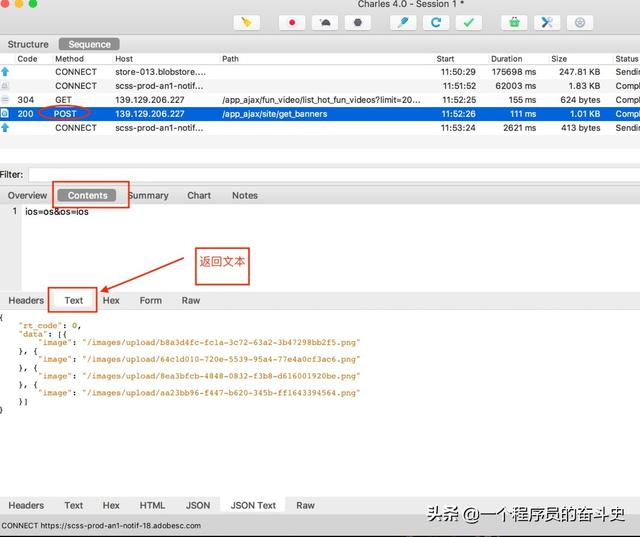Click the lock icon on the 11:51:52 CONNECT row
The height and width of the screenshot is (537, 640).
point(5,86)
